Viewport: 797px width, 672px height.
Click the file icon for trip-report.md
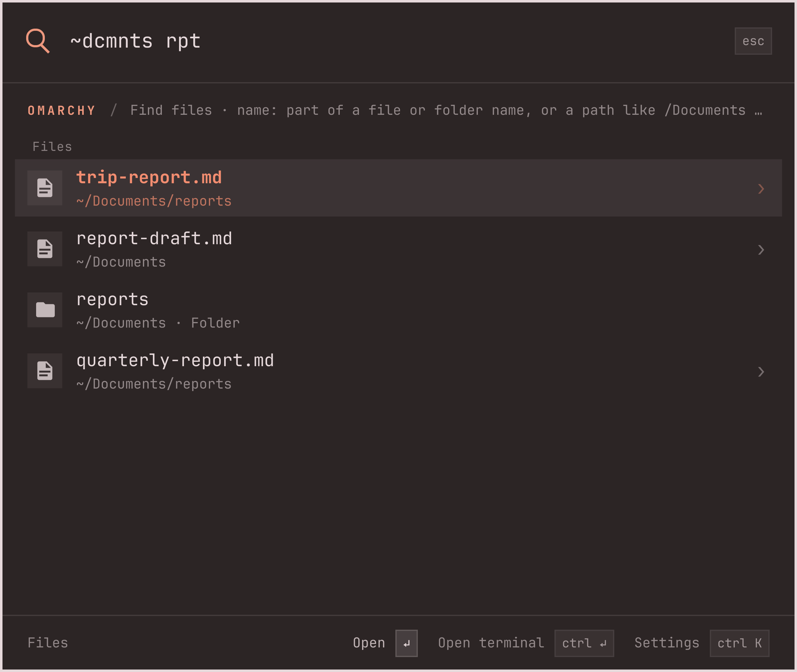(45, 188)
